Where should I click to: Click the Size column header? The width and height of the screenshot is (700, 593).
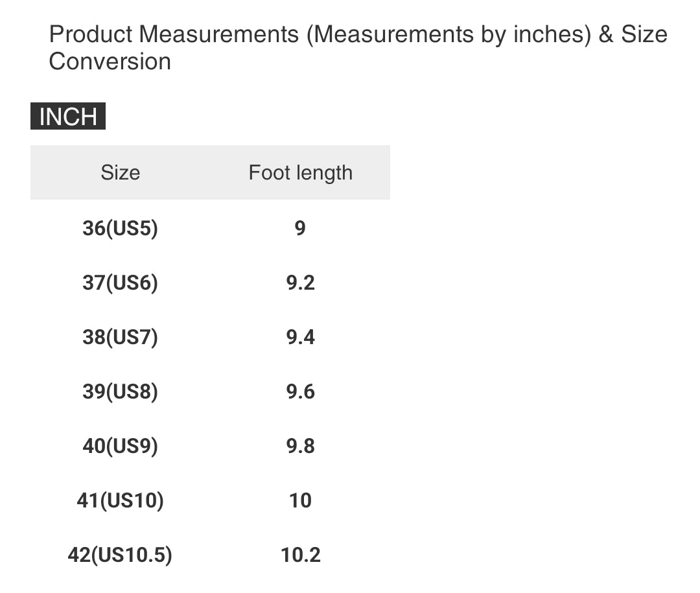(x=120, y=172)
